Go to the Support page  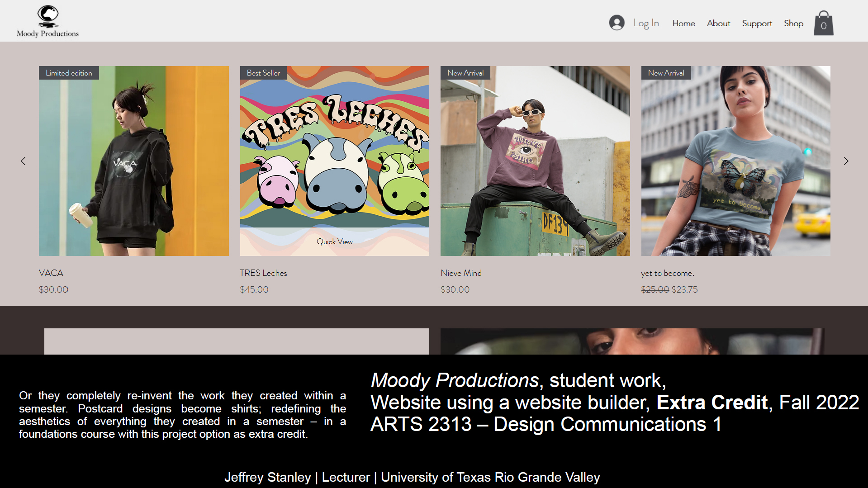coord(757,23)
